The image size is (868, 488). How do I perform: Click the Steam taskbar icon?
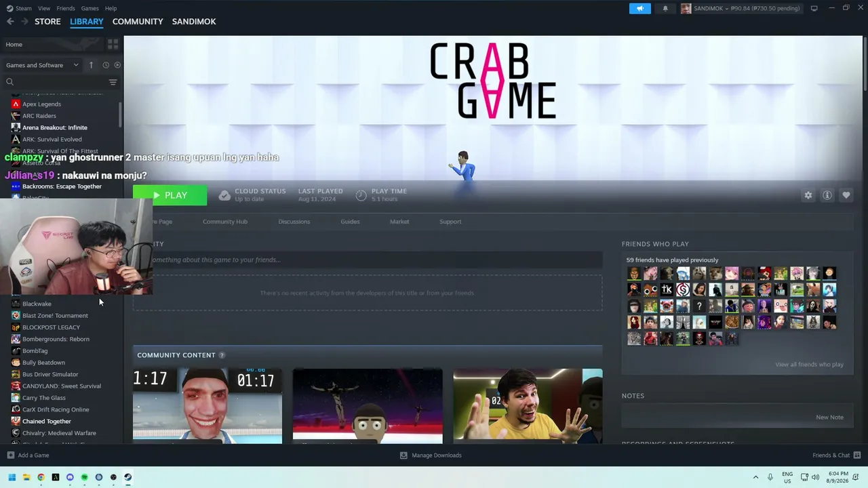point(127,477)
